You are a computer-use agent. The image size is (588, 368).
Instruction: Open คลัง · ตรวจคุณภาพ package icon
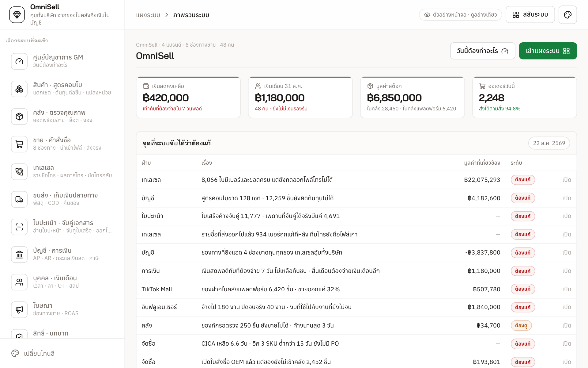coord(19,117)
